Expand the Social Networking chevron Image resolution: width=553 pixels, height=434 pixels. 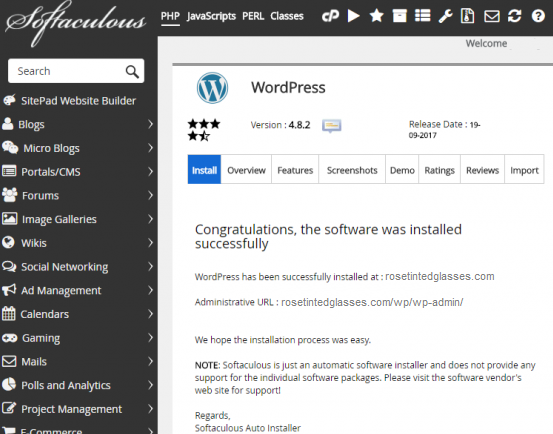[x=151, y=266]
